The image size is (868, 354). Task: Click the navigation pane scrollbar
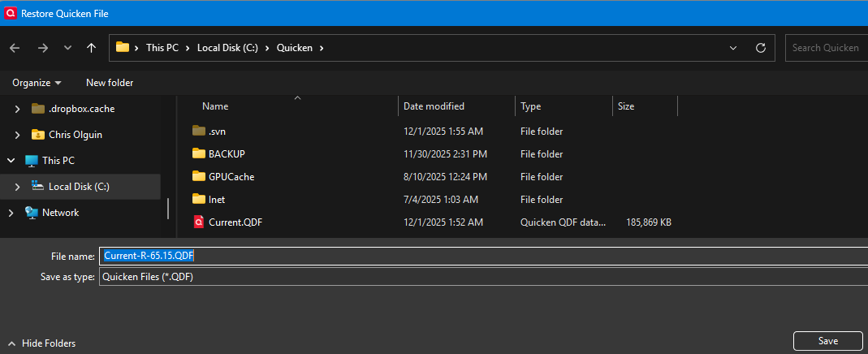click(168, 209)
